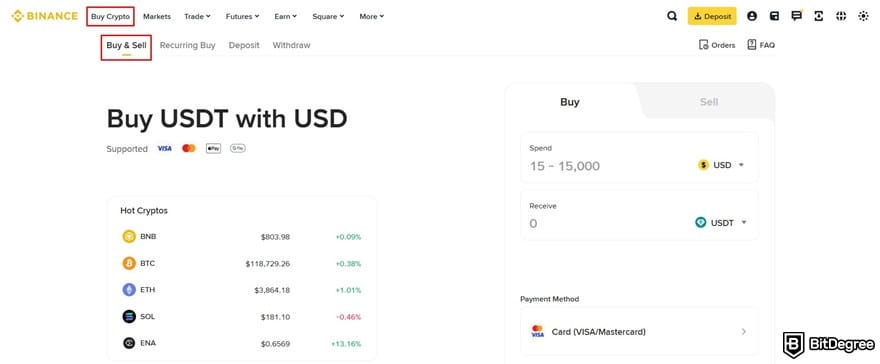Click the Visa supported payment logo
The width and height of the screenshot is (880, 364).
pos(164,149)
